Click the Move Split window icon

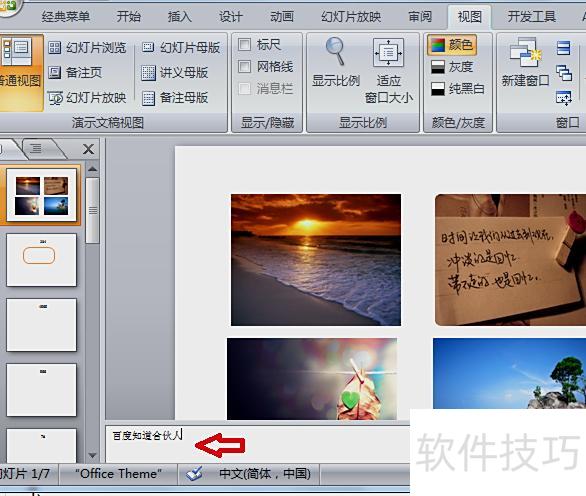click(564, 98)
